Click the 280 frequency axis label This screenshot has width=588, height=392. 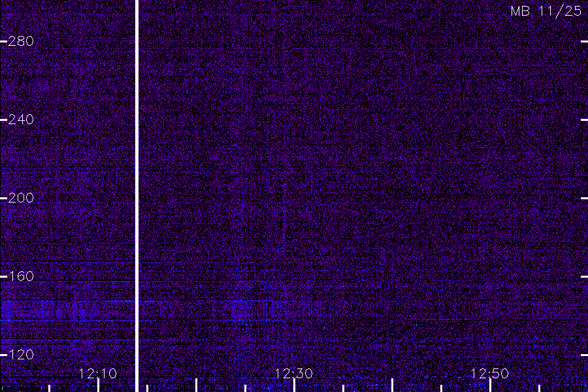coord(21,41)
